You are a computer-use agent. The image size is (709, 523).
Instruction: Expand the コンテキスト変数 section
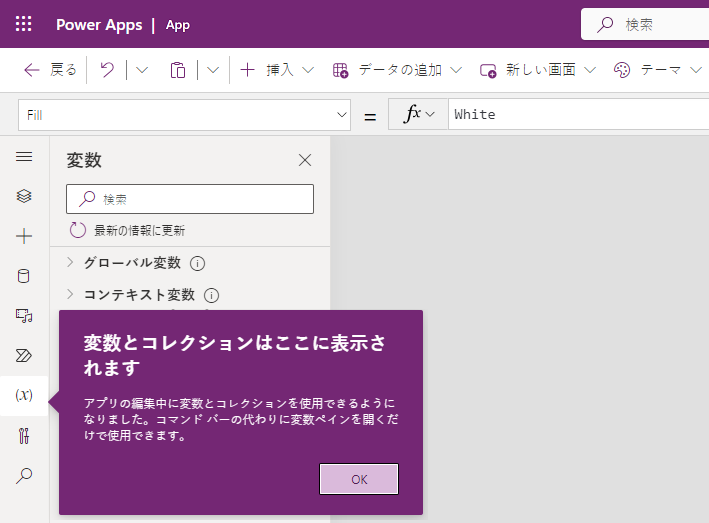pyautogui.click(x=70, y=294)
